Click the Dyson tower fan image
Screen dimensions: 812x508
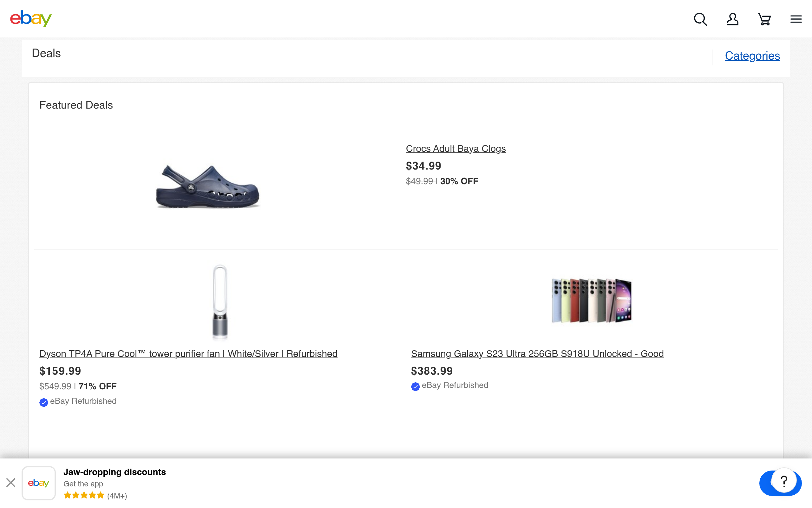(x=220, y=302)
